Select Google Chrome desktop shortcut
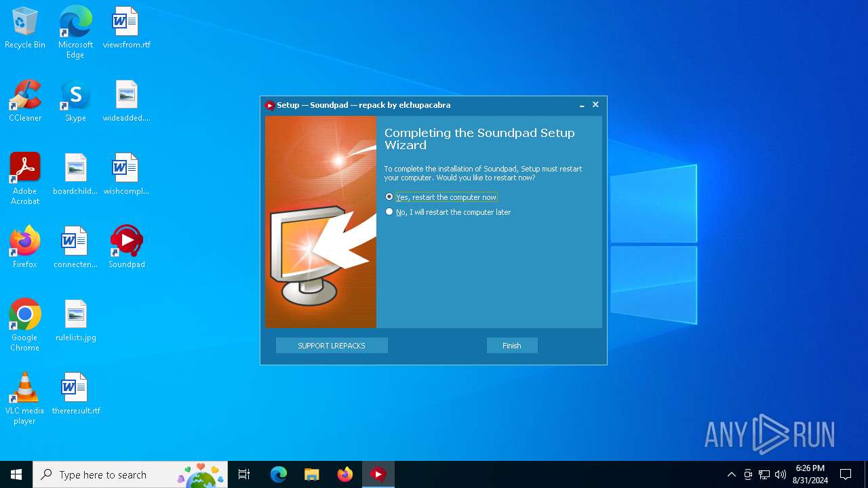Screen dimensions: 868x488 click(x=25, y=325)
